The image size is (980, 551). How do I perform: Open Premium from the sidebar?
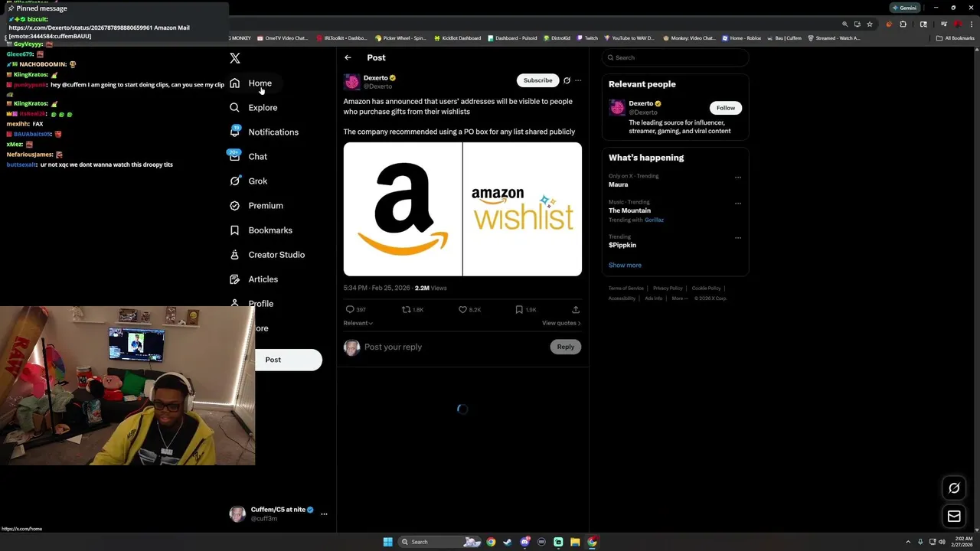click(256, 205)
